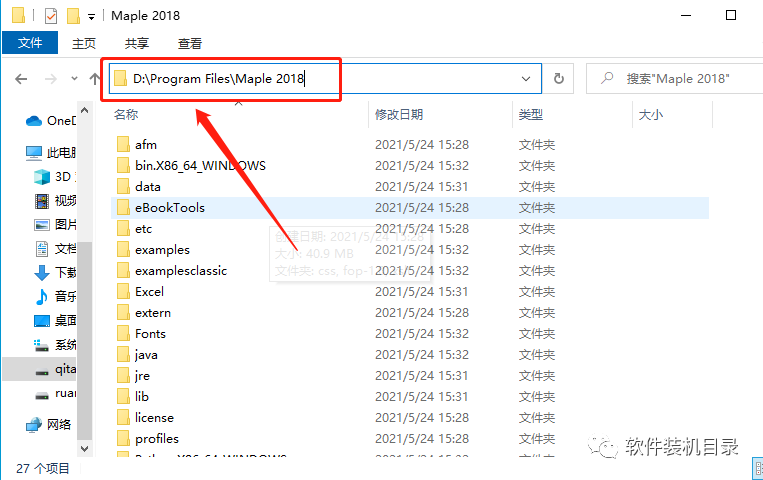The image size is (763, 480).
Task: Select the etc folder icon
Action: (x=123, y=228)
